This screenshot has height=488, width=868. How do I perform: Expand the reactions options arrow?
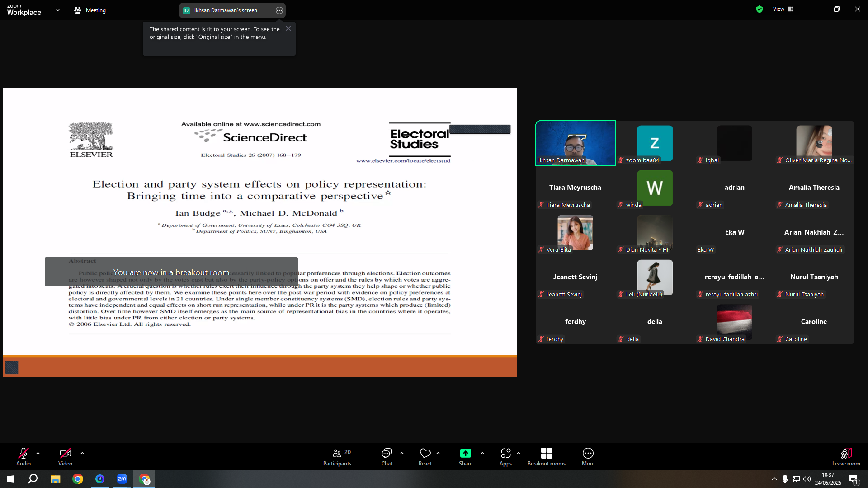pos(438,453)
